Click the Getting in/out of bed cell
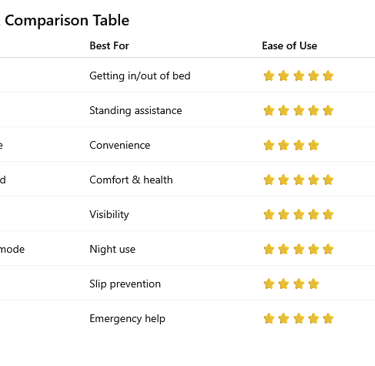Screen dimensions: 375x366 point(140,76)
